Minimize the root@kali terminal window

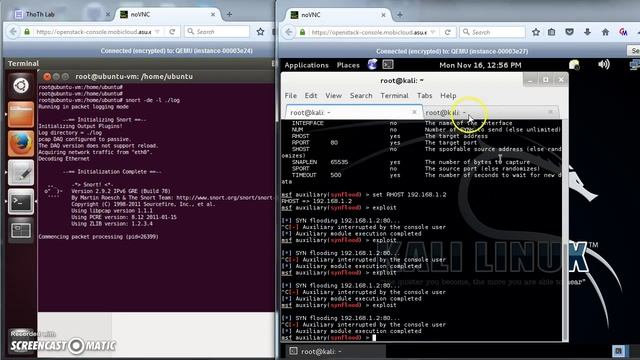tap(530, 80)
